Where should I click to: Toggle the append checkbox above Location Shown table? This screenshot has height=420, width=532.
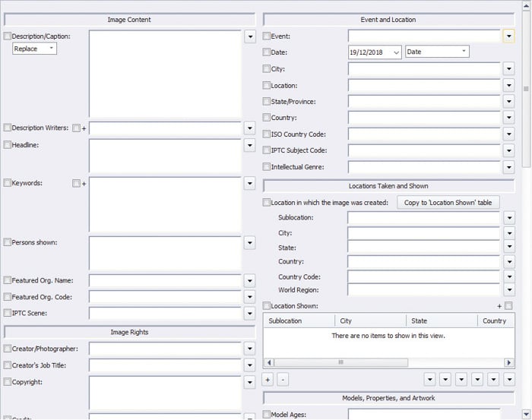(508, 306)
